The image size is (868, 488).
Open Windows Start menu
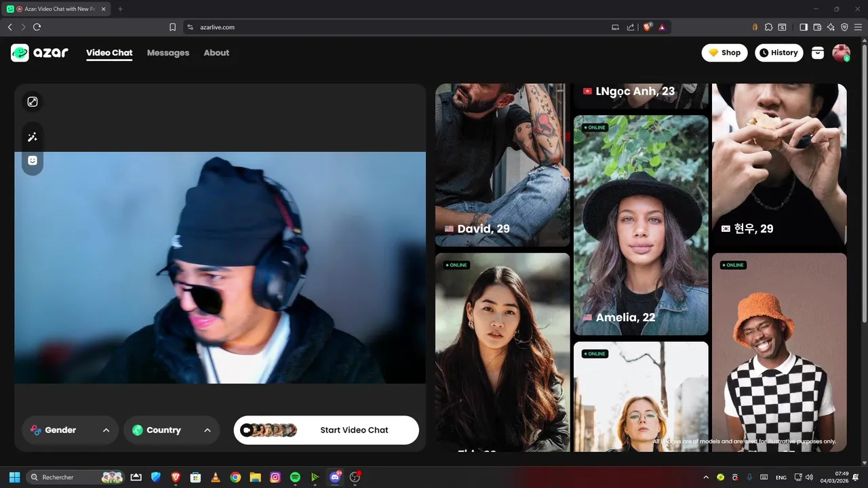click(14, 477)
